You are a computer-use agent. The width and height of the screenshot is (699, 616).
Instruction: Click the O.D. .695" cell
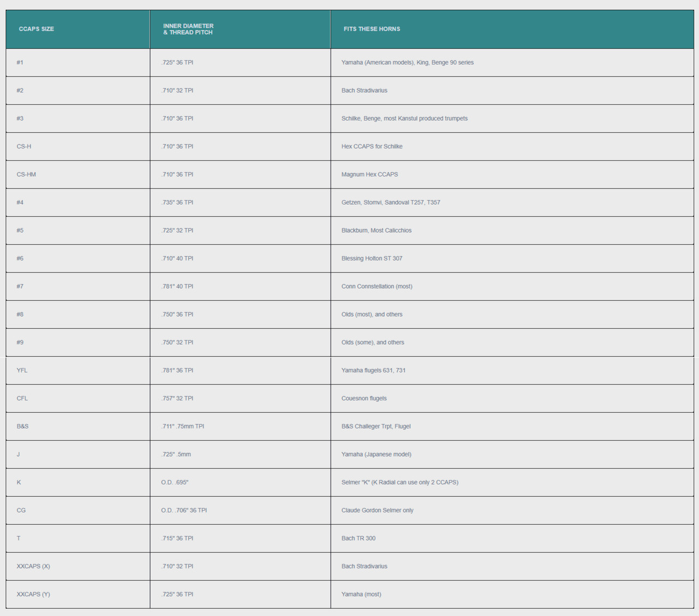click(240, 482)
